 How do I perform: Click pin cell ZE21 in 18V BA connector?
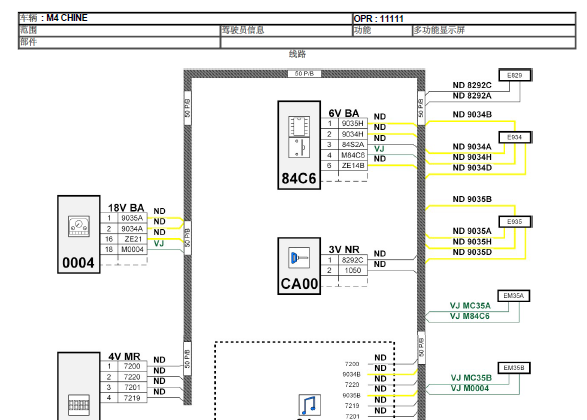click(x=133, y=239)
